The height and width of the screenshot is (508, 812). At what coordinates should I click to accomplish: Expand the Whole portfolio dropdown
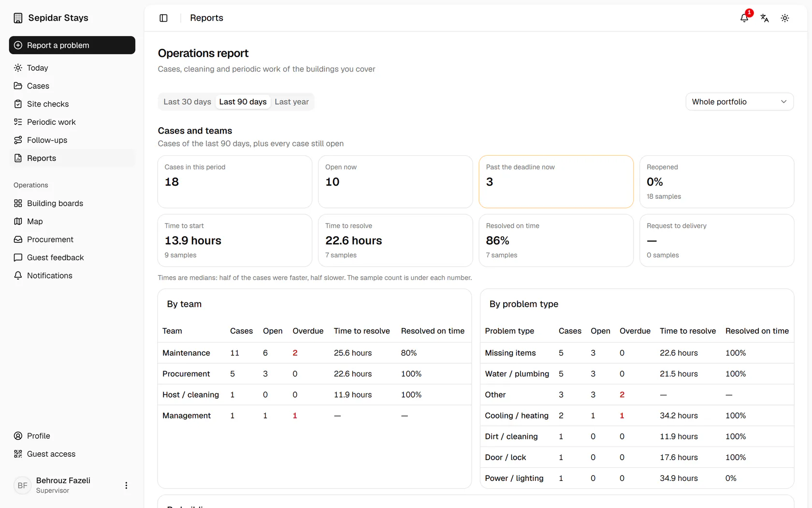(739, 102)
